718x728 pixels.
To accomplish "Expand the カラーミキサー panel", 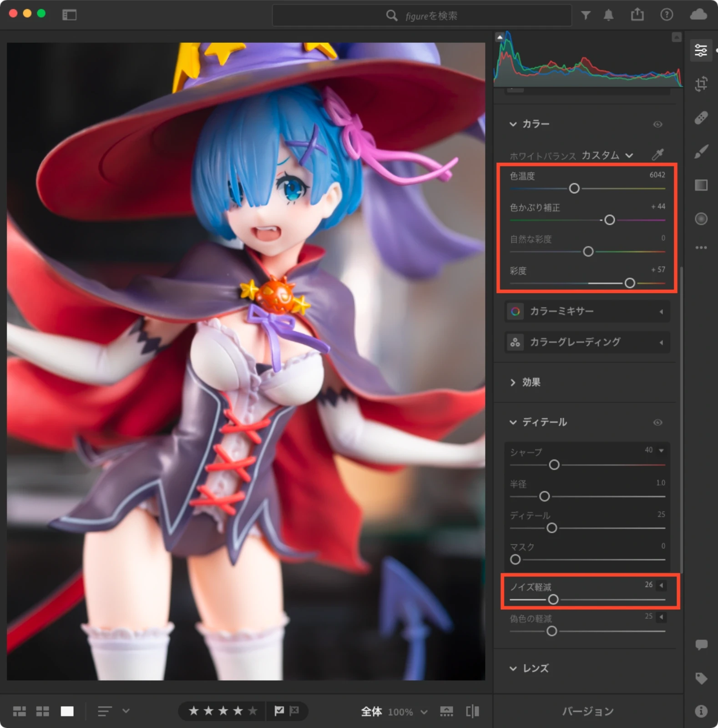I will 587,312.
